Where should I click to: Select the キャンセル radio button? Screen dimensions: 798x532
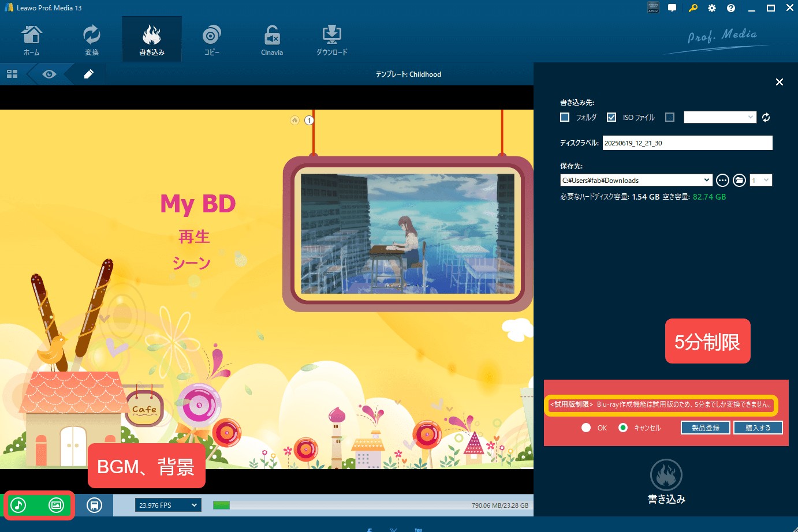(623, 428)
